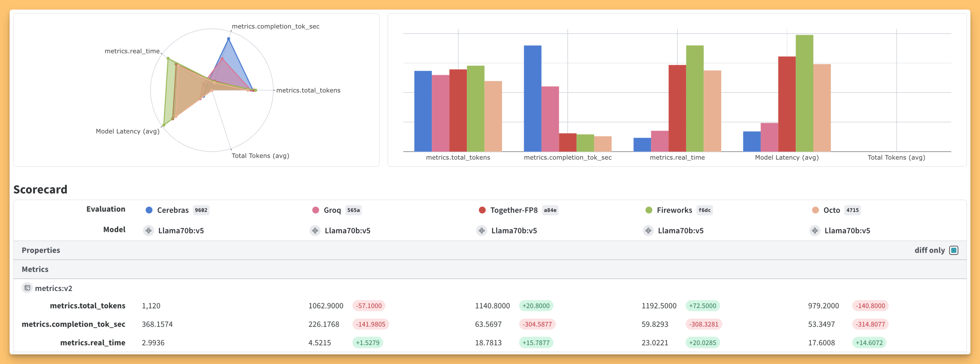Click the model icon beside Cerebras Llama70b:v5
The image size is (980, 364).
coord(148,231)
